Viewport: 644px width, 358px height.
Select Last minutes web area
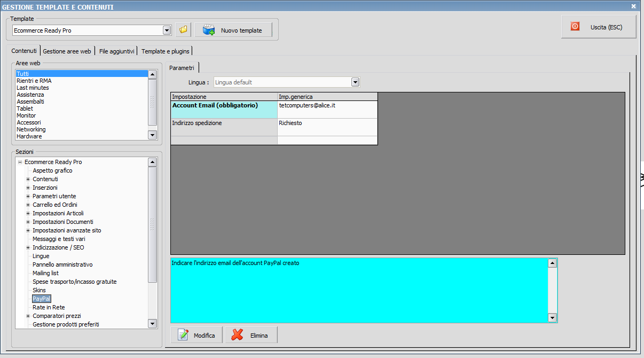pos(81,88)
